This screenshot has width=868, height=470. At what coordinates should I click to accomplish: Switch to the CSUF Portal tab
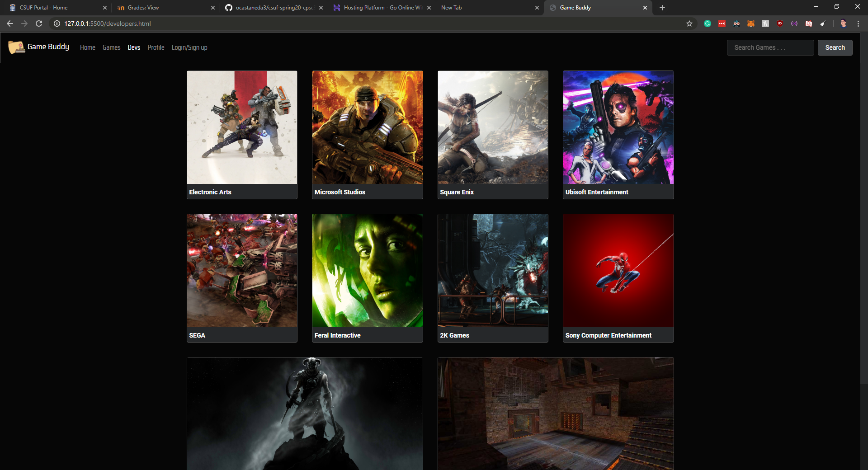click(x=44, y=8)
